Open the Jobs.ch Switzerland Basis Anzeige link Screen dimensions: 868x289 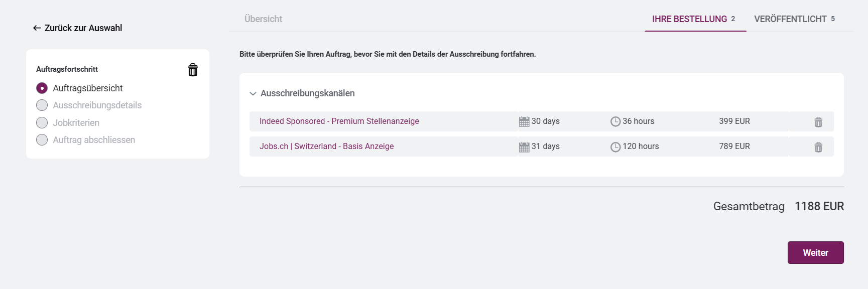click(326, 147)
